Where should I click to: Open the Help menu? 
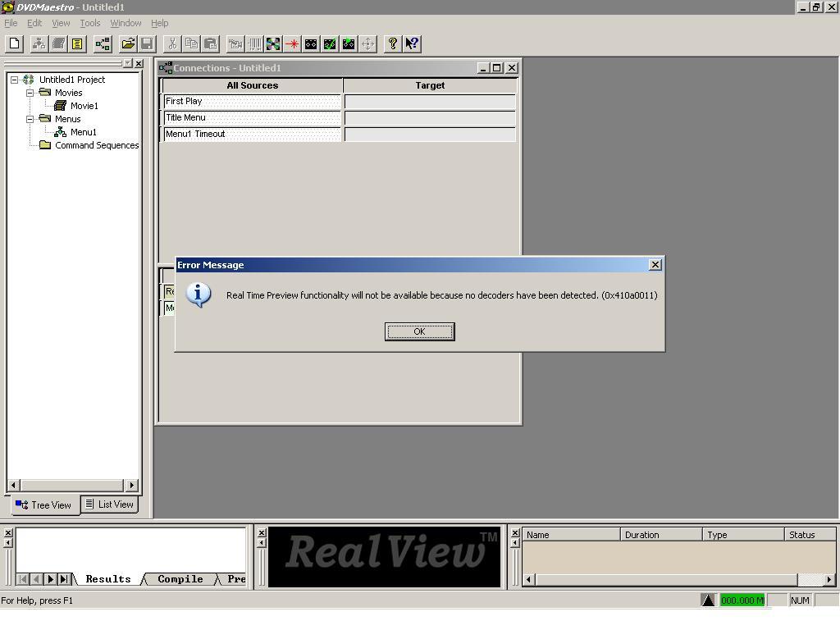[x=160, y=23]
